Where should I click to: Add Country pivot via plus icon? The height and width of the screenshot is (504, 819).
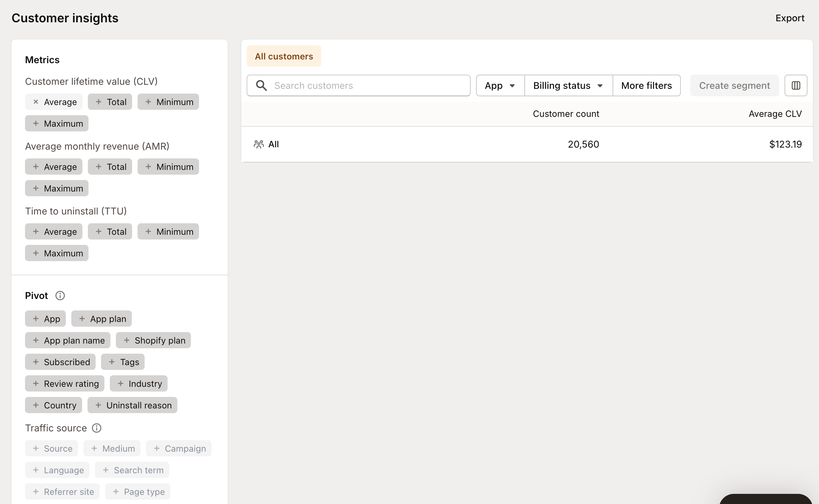[x=36, y=405]
